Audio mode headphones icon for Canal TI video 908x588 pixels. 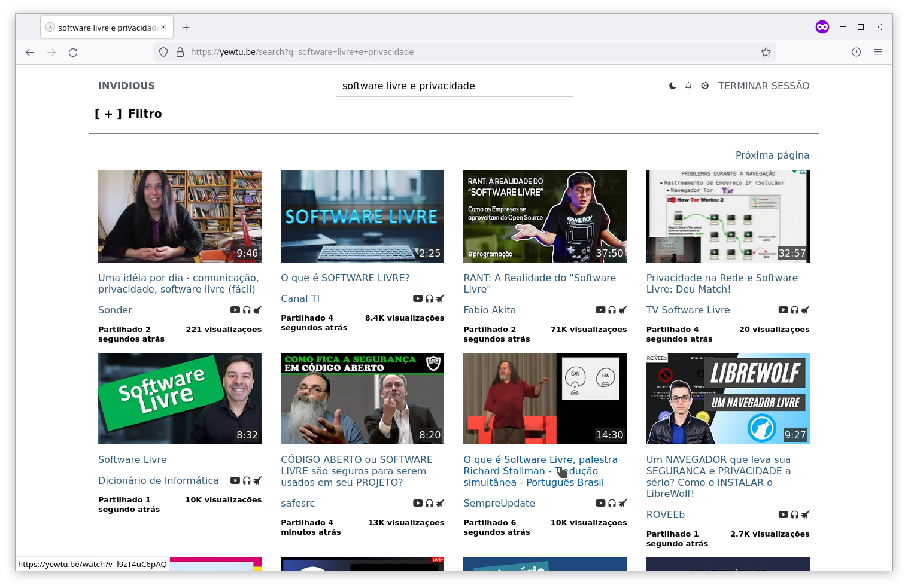coord(429,298)
